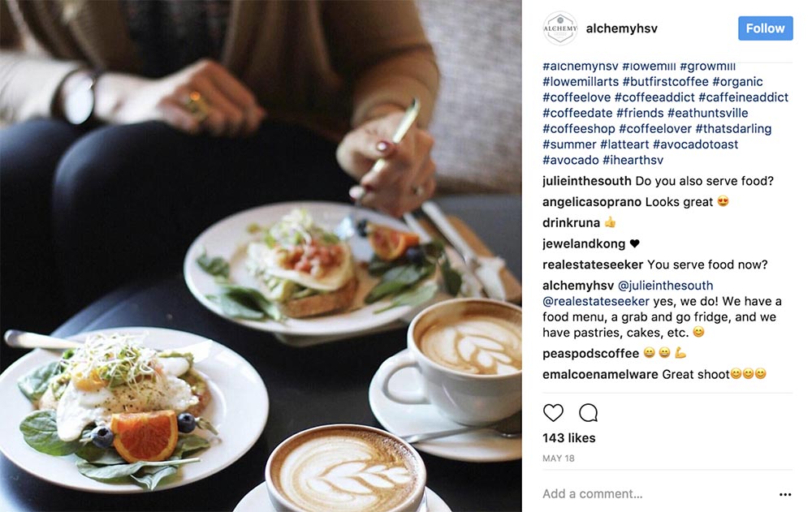This screenshot has width=812, height=512.
Task: Open the @julieinthesouth mention link
Action: pyautogui.click(x=665, y=286)
